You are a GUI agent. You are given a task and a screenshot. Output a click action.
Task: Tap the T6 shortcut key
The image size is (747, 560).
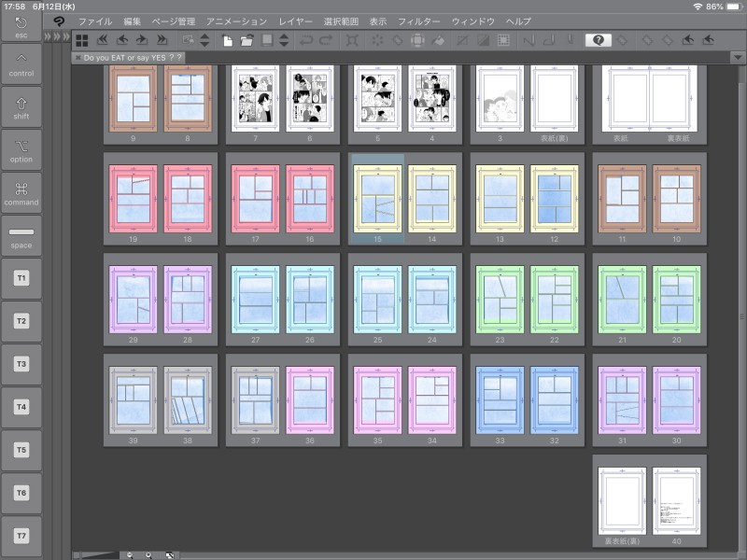click(21, 493)
